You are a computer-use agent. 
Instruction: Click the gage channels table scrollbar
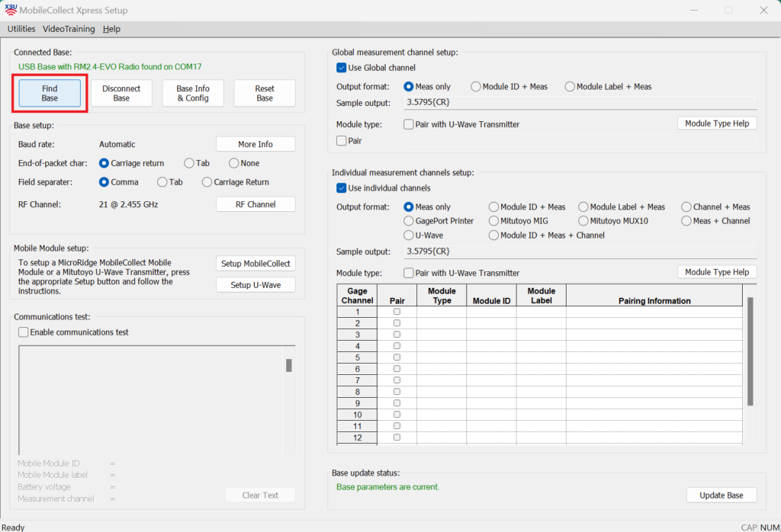click(750, 351)
